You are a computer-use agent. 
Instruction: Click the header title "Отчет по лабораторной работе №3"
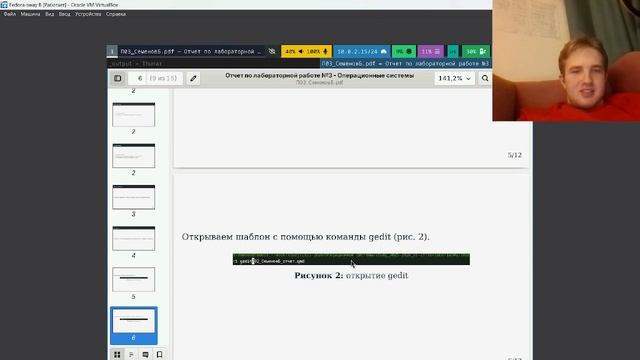(x=279, y=76)
